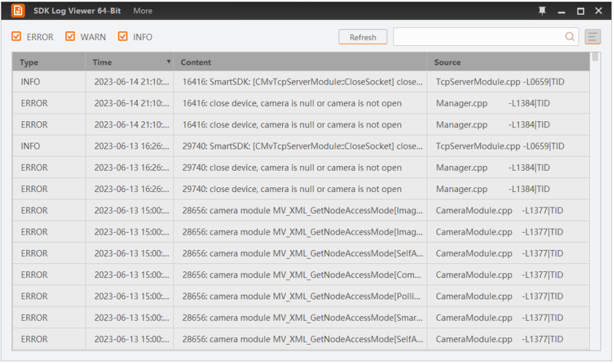
Task: Click time cell of GetNodeAccessMode[Smar... row
Action: click(x=129, y=317)
